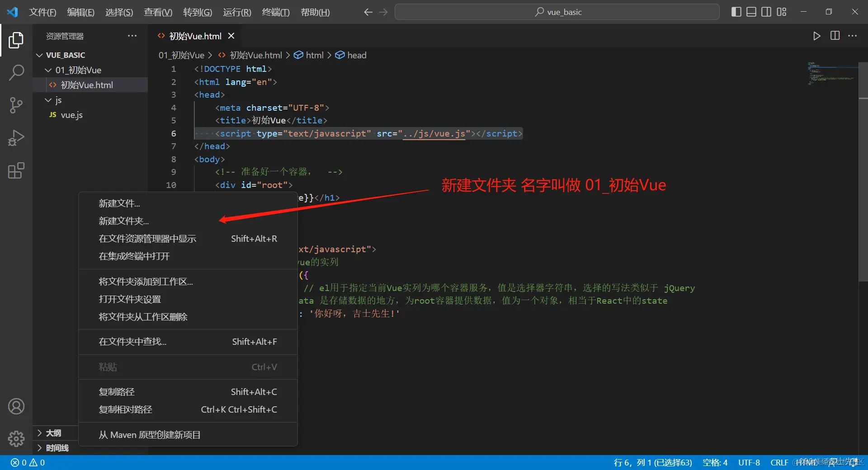
Task: Go forward with the right arrow
Action: 383,12
